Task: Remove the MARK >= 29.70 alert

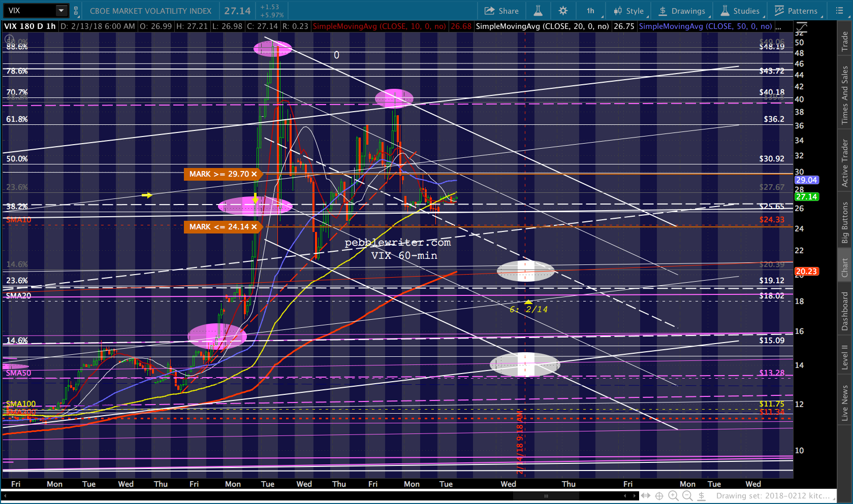Action: coord(255,174)
